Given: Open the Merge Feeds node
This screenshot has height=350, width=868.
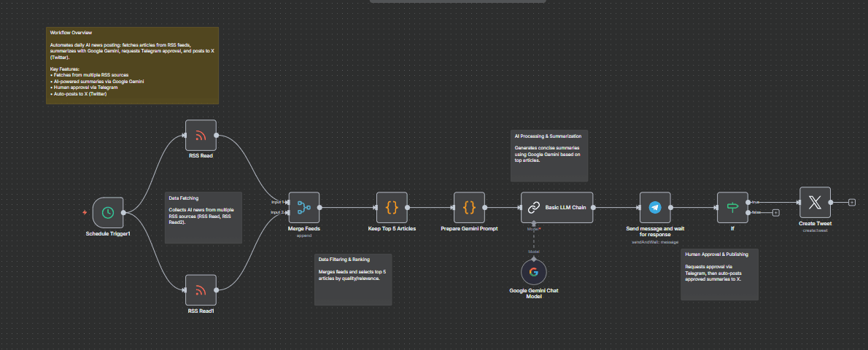Looking at the screenshot, I should 304,208.
